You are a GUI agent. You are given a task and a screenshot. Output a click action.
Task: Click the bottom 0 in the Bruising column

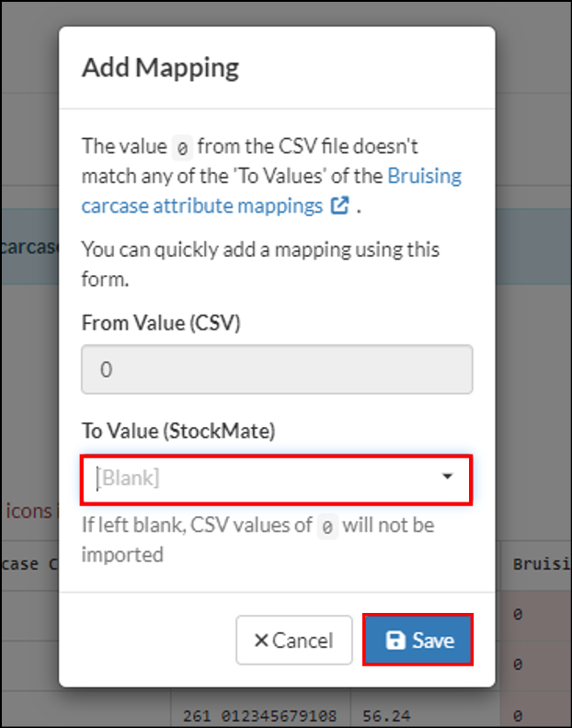click(518, 715)
